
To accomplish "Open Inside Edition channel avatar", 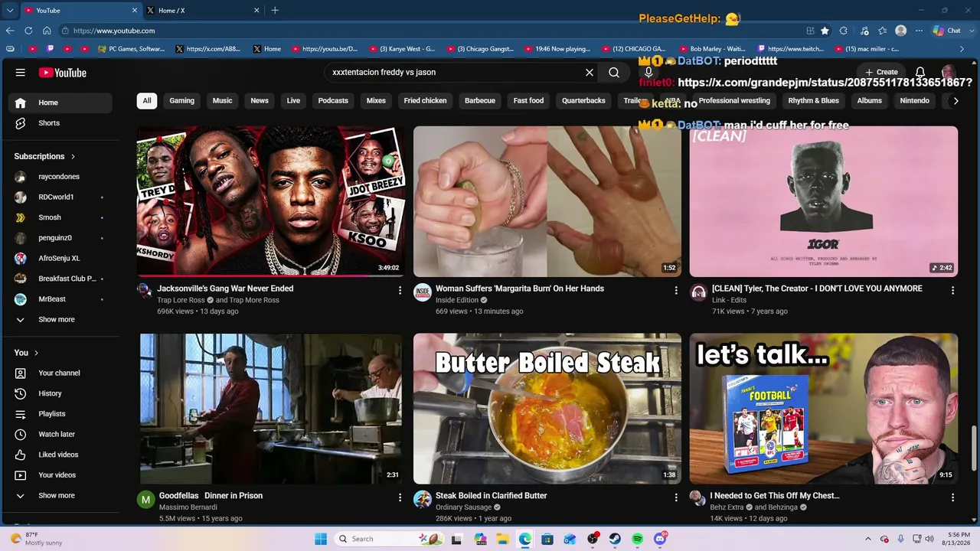I will [423, 292].
